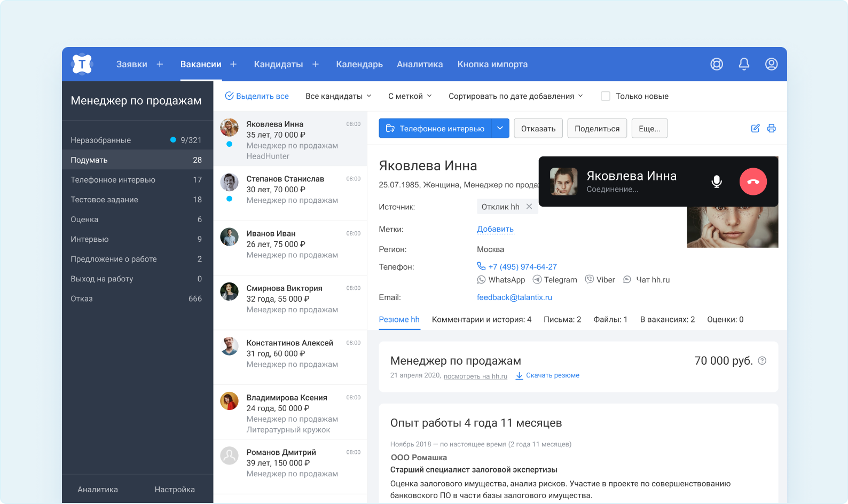848x504 pixels.
Task: Select Выход на работу stage
Action: pos(138,278)
